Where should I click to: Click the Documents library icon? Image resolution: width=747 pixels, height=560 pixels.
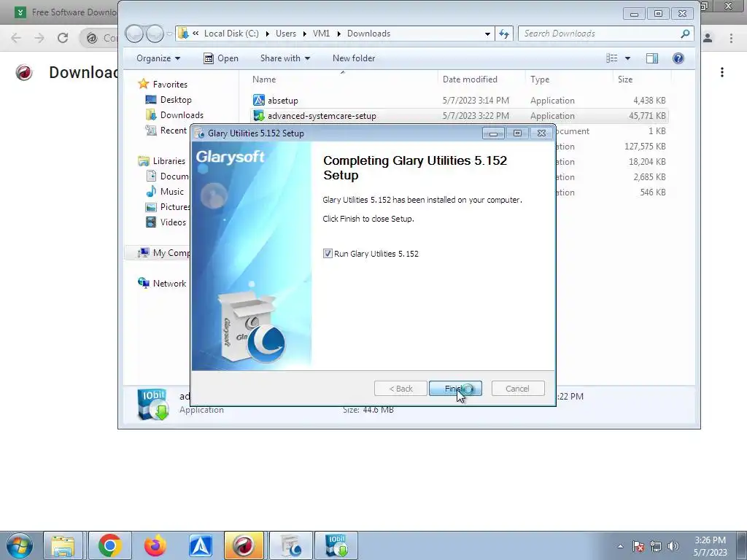point(151,176)
